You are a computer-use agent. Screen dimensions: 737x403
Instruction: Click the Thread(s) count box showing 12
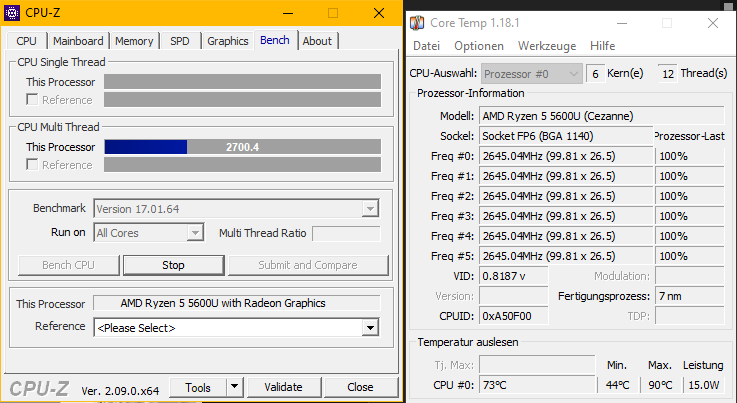point(668,74)
